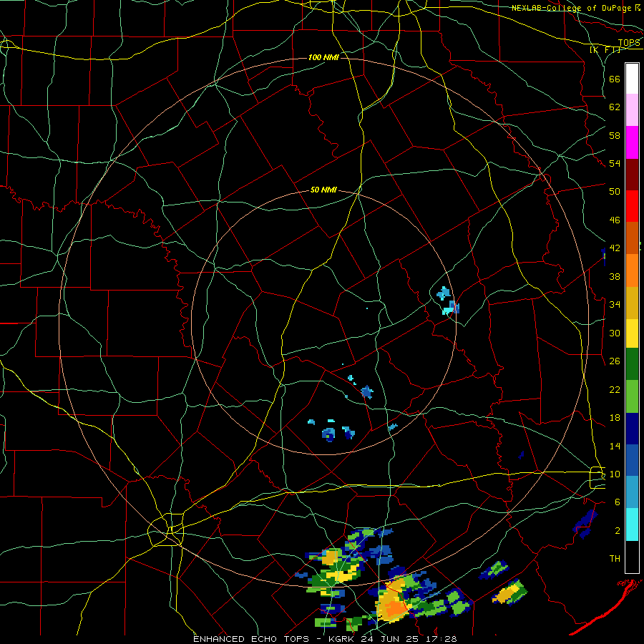Click the legend value '22'
644x644 pixels.
tap(615, 389)
